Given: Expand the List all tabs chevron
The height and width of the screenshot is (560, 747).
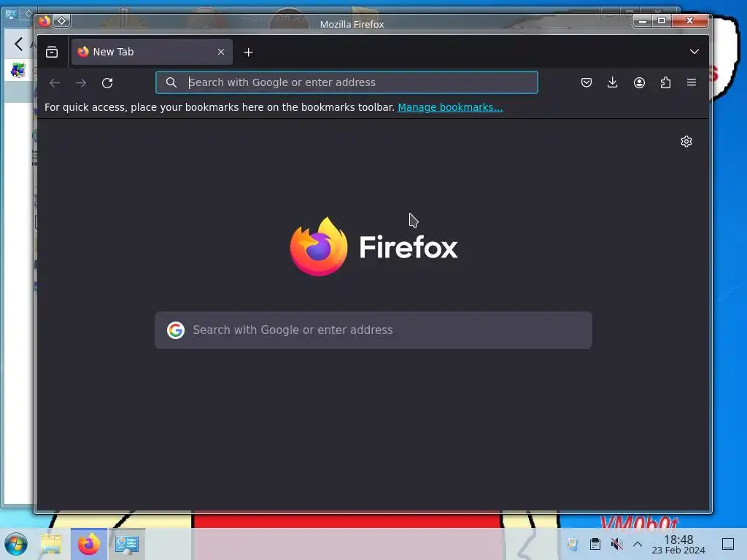Looking at the screenshot, I should [694, 52].
